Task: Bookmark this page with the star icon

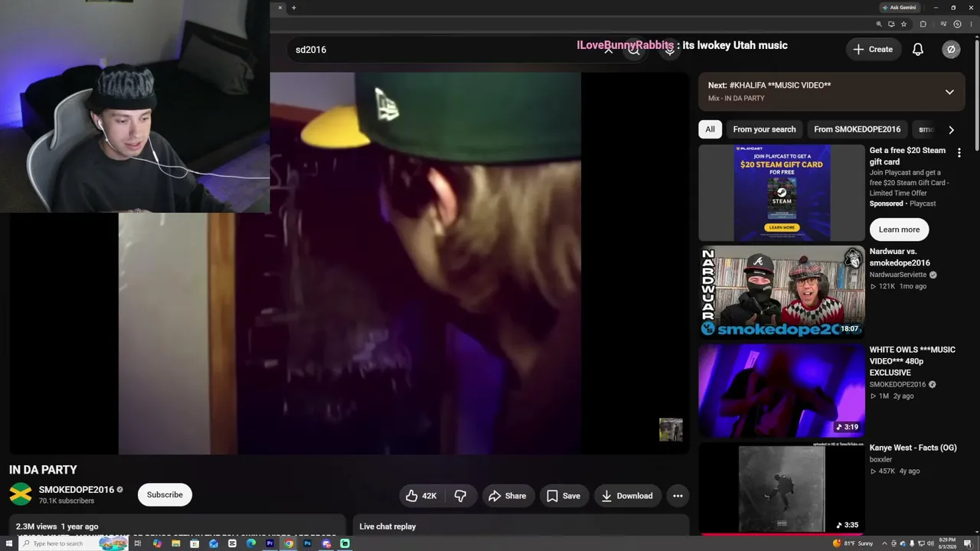Action: 903,24
